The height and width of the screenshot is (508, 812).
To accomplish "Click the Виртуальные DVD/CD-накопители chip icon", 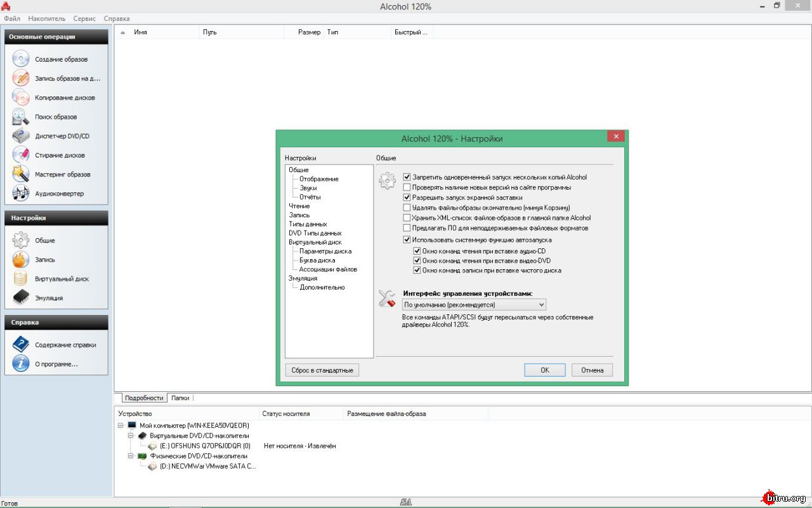I will tap(142, 436).
